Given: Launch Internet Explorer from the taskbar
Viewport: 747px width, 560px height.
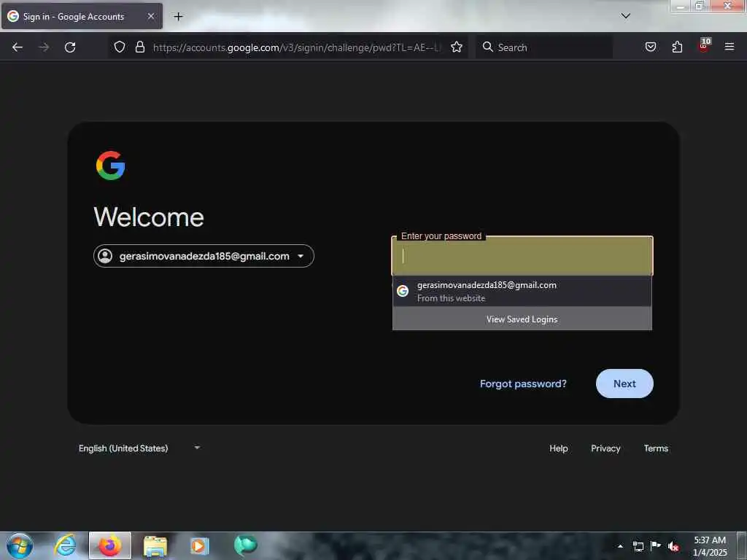Looking at the screenshot, I should point(65,545).
